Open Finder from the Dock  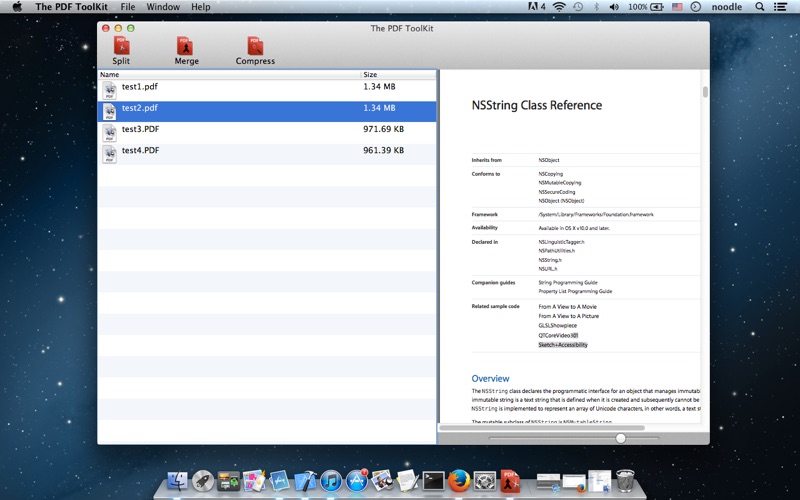point(178,481)
